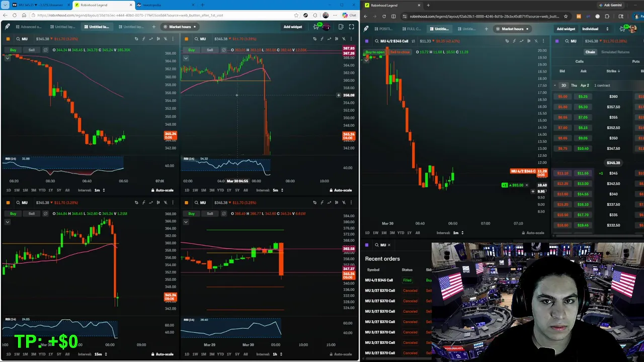Click the purple link-color square in the option chain widget
The width and height of the screenshot is (644, 362).
(557, 41)
